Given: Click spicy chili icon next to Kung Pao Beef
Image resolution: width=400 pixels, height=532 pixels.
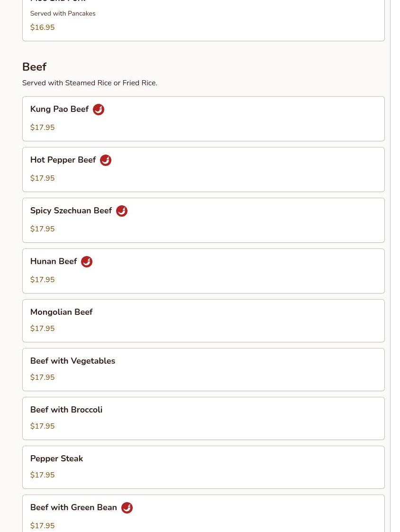Looking at the screenshot, I should tap(98, 110).
